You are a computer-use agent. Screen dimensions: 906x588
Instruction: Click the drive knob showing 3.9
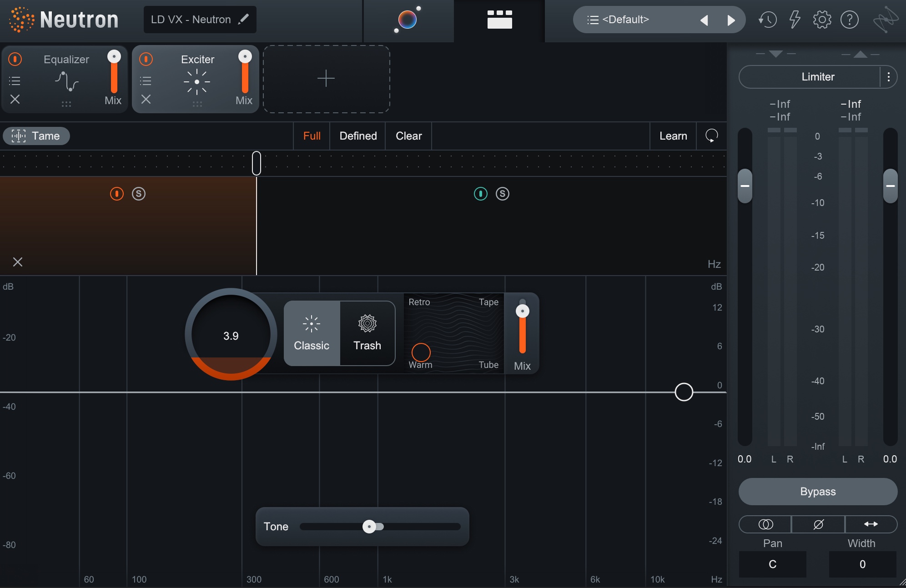231,335
